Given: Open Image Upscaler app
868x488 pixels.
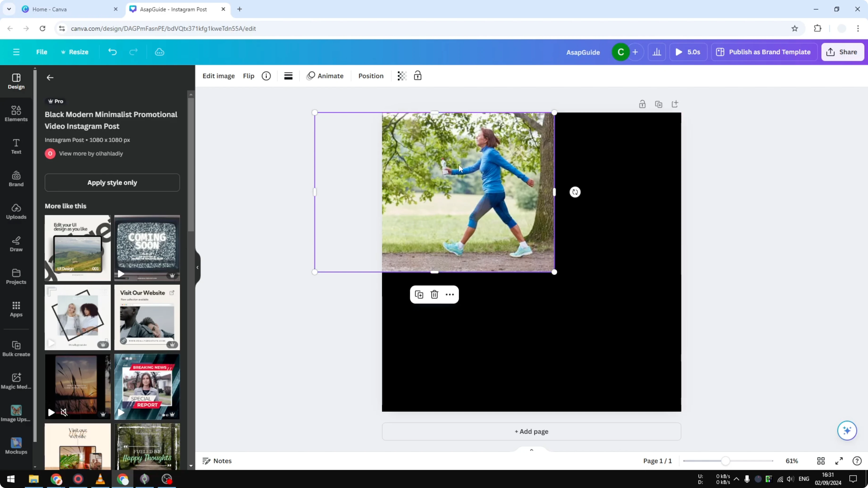Looking at the screenshot, I should 16,414.
